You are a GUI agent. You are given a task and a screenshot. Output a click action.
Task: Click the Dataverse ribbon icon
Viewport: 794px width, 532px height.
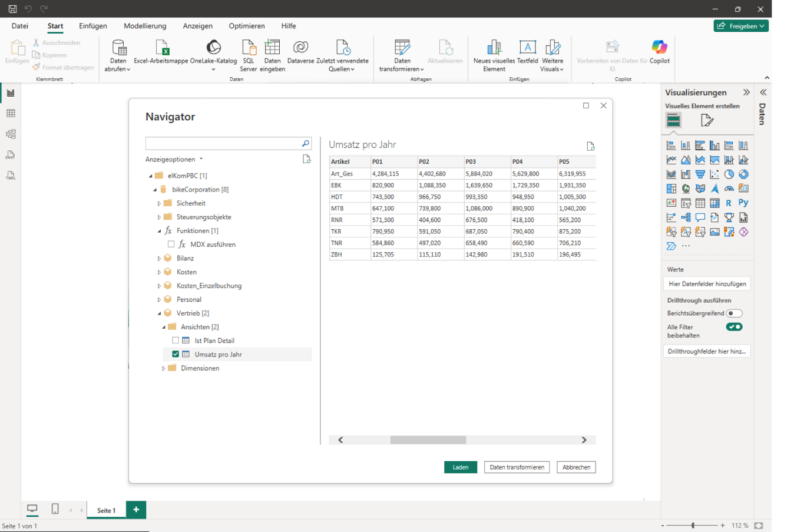[300, 48]
